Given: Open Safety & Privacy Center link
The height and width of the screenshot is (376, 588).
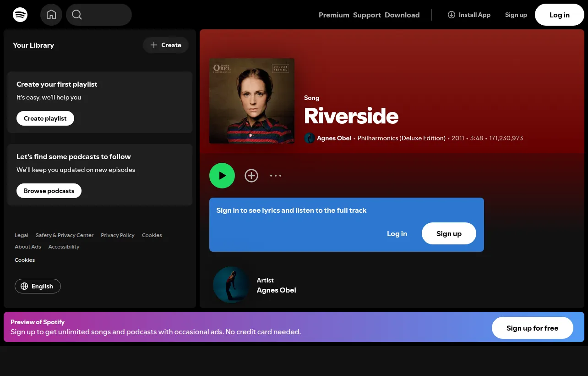Looking at the screenshot, I should click(65, 235).
